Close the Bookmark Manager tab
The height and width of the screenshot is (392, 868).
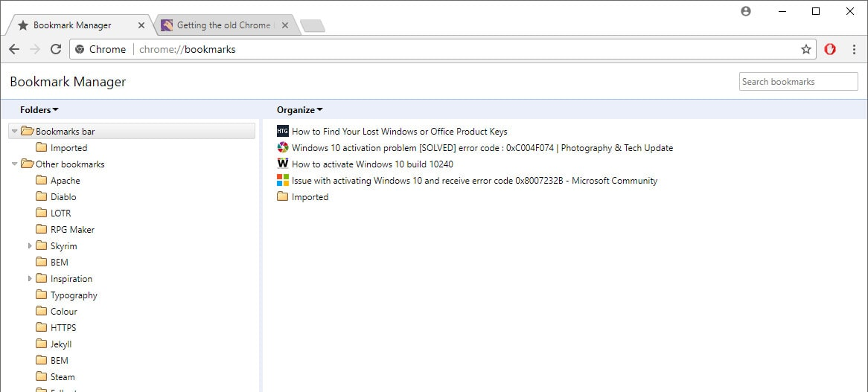pyautogui.click(x=141, y=25)
